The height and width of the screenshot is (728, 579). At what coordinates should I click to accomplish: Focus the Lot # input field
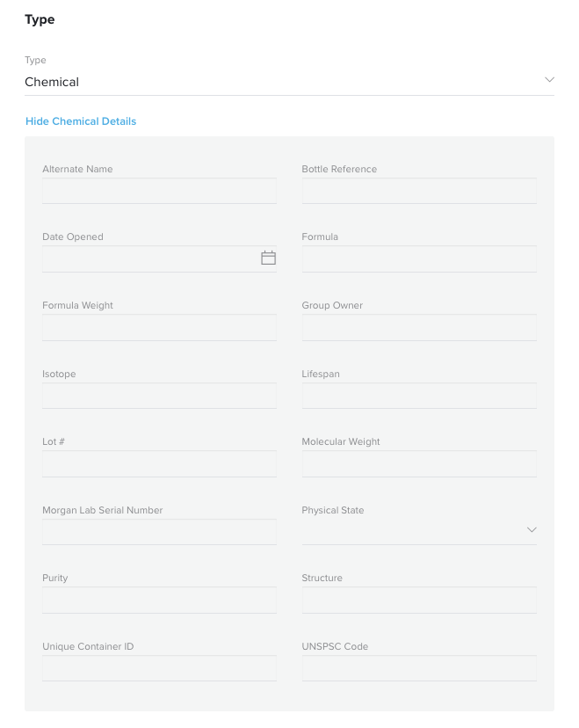click(159, 464)
